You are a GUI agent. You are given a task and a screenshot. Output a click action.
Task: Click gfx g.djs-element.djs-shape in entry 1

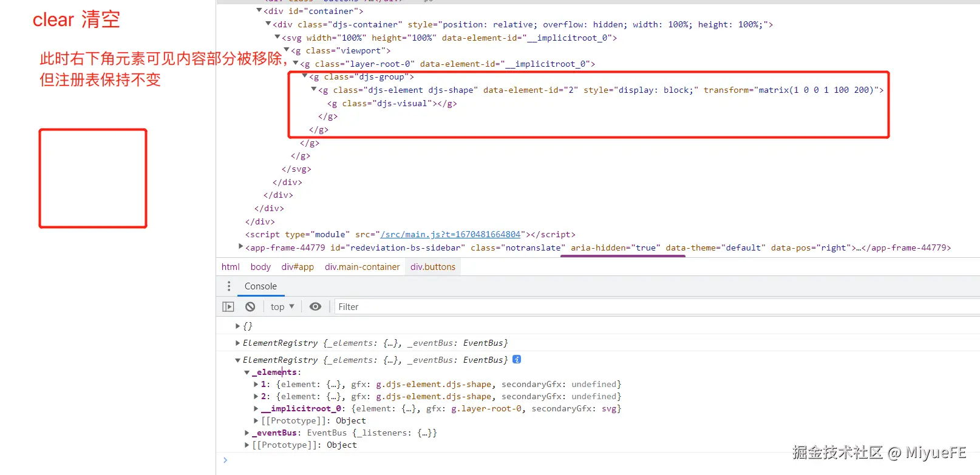click(x=434, y=384)
